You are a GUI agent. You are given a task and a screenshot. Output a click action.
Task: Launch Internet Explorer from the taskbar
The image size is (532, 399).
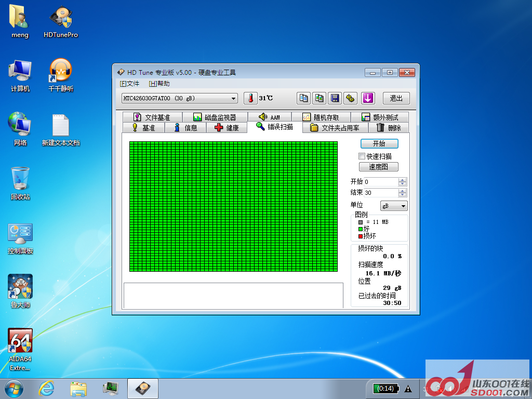point(46,389)
